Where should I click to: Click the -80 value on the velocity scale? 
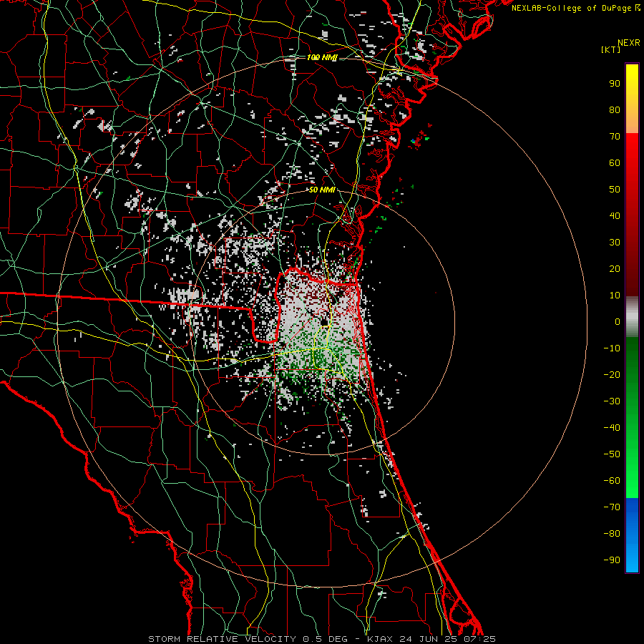pos(612,534)
